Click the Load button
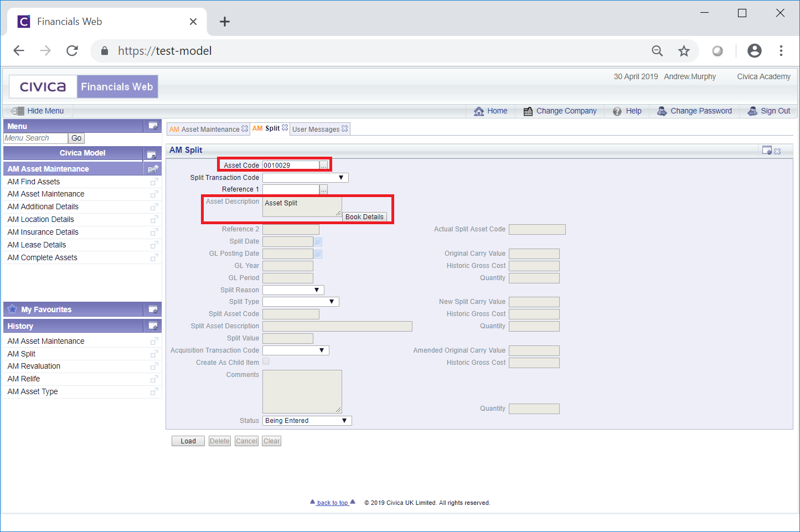The image size is (800, 532). coord(188,441)
